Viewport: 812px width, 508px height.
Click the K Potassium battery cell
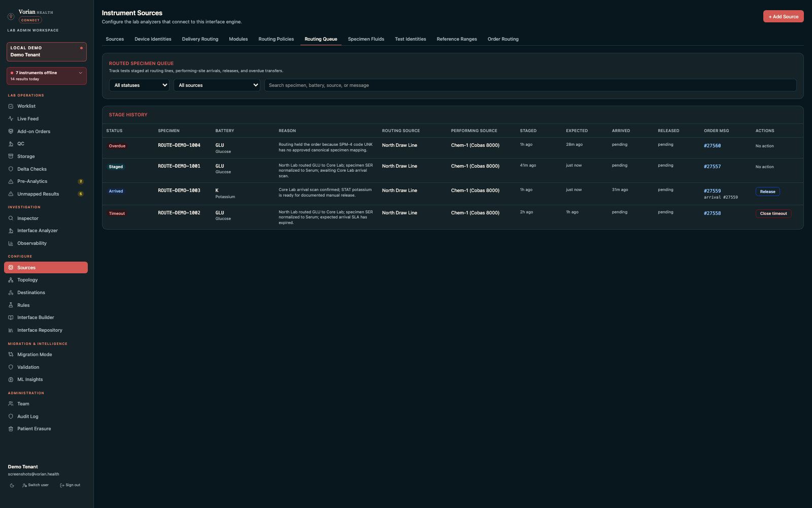[225, 194]
